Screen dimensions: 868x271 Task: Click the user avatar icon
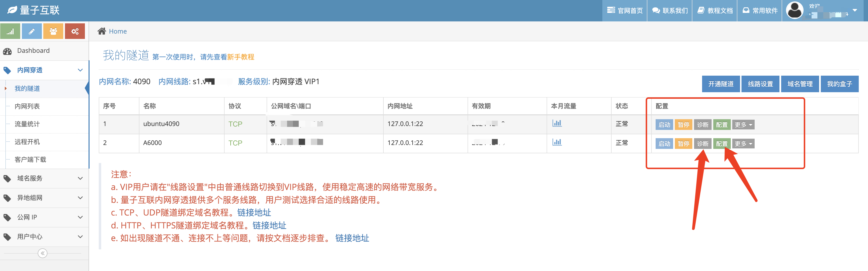[795, 10]
